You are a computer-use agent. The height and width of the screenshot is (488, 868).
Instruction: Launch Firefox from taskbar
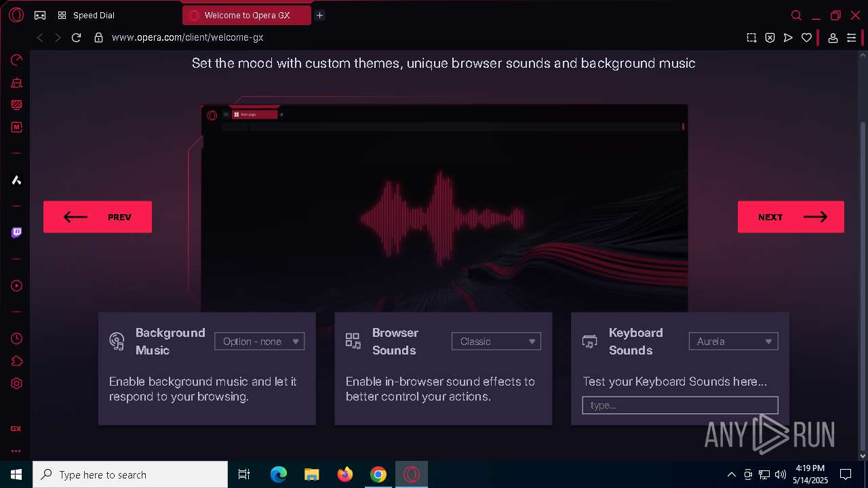pos(345,474)
